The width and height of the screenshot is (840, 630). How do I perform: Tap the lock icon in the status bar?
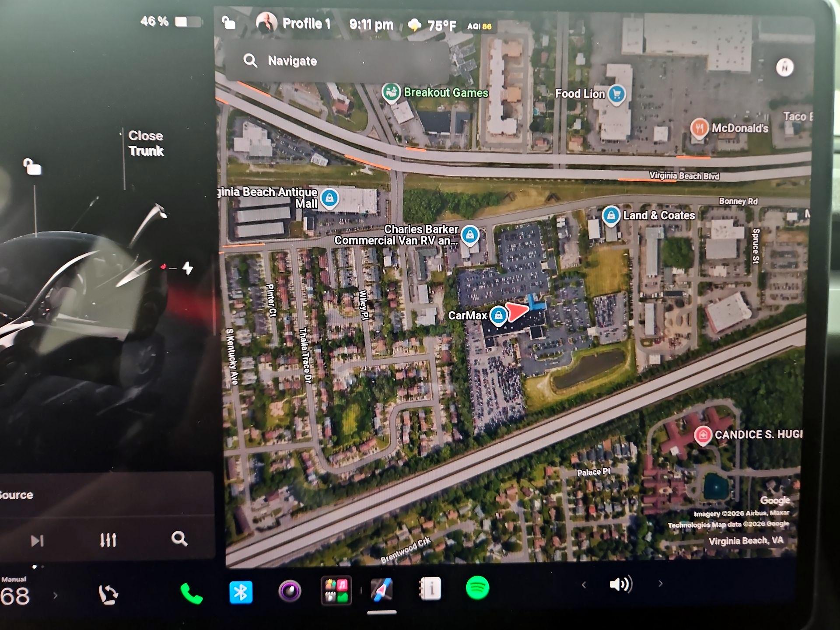pyautogui.click(x=228, y=22)
